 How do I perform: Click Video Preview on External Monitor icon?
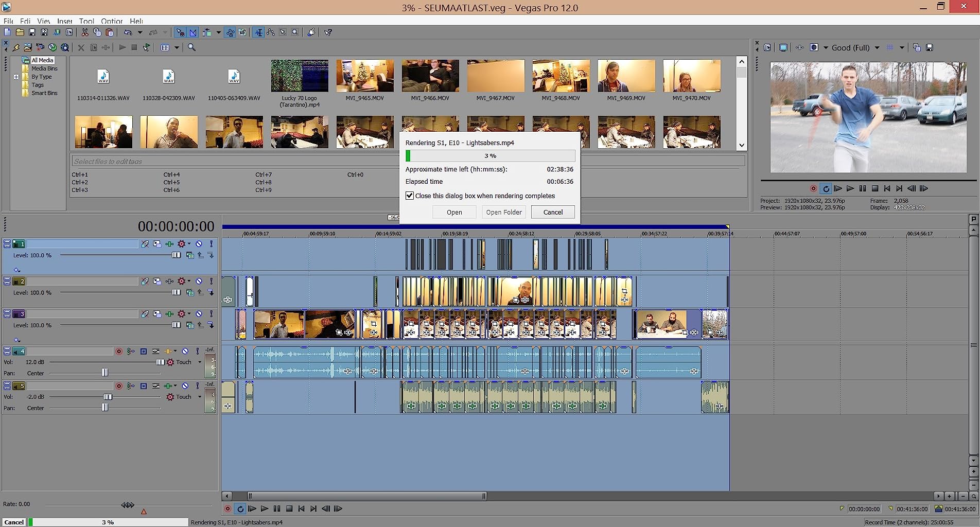pyautogui.click(x=783, y=47)
